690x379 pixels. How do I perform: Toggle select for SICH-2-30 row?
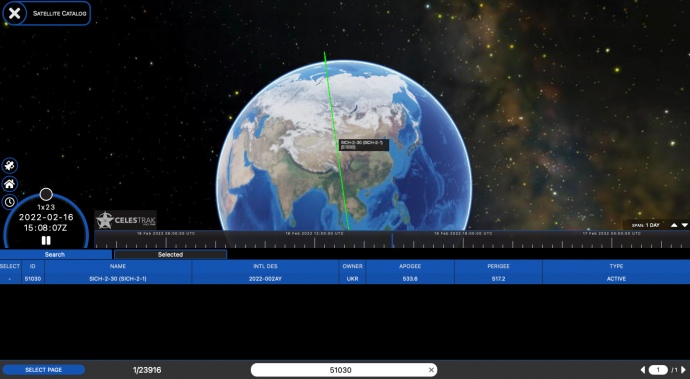[10, 279]
